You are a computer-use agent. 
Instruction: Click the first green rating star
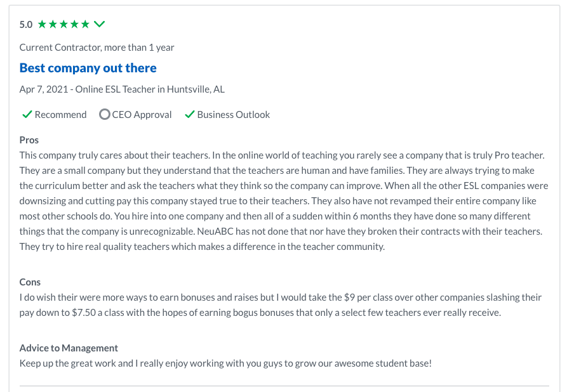tap(42, 24)
